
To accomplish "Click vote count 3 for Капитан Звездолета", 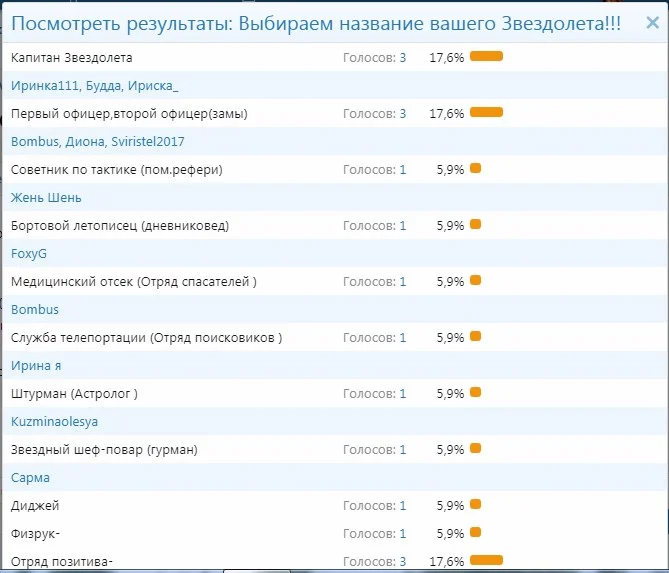I will 403,58.
